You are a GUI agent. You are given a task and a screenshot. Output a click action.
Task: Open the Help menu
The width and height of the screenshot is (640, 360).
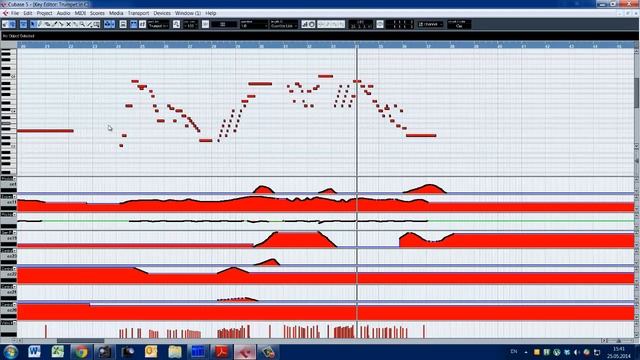click(211, 13)
